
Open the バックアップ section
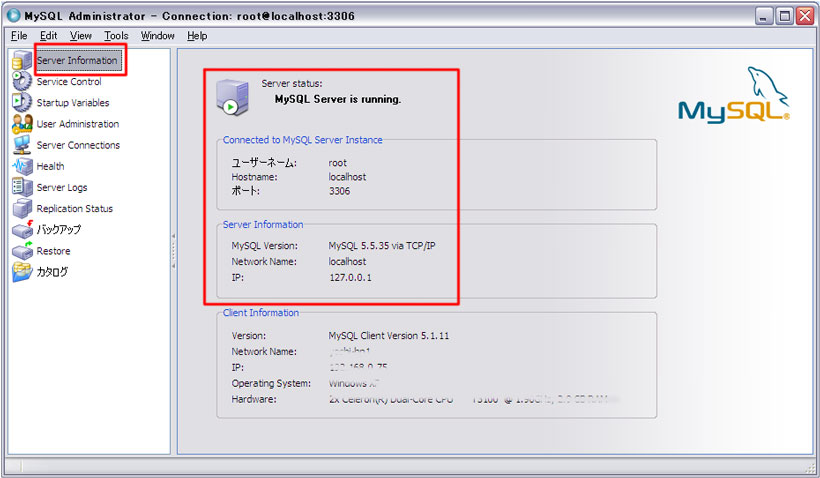tap(59, 230)
